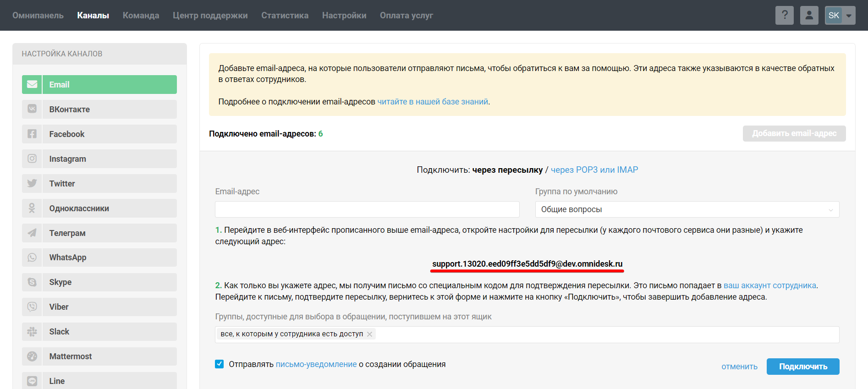Open the help question mark icon
Viewport: 868px width, 389px height.
point(785,16)
